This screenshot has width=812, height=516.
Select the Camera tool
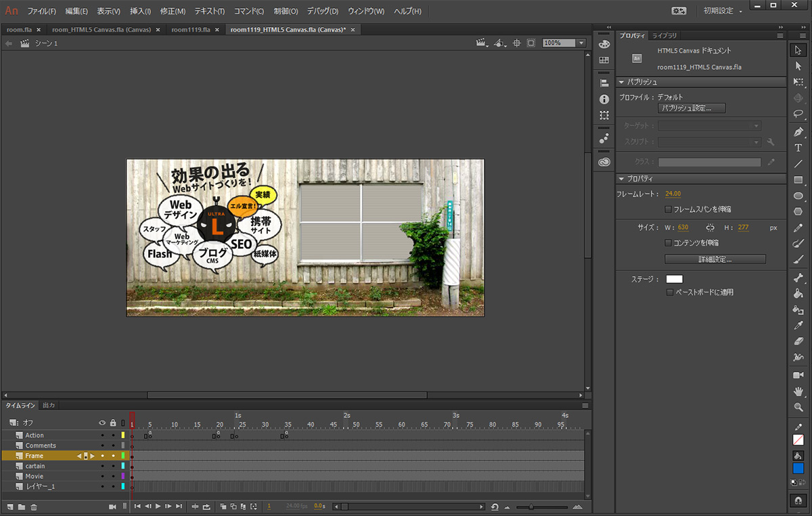point(798,375)
